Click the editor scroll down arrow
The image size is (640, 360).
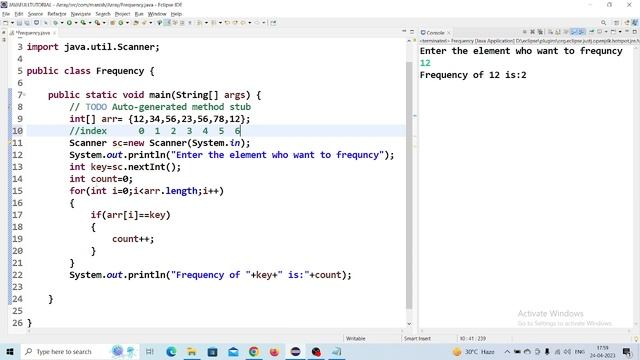[409, 324]
